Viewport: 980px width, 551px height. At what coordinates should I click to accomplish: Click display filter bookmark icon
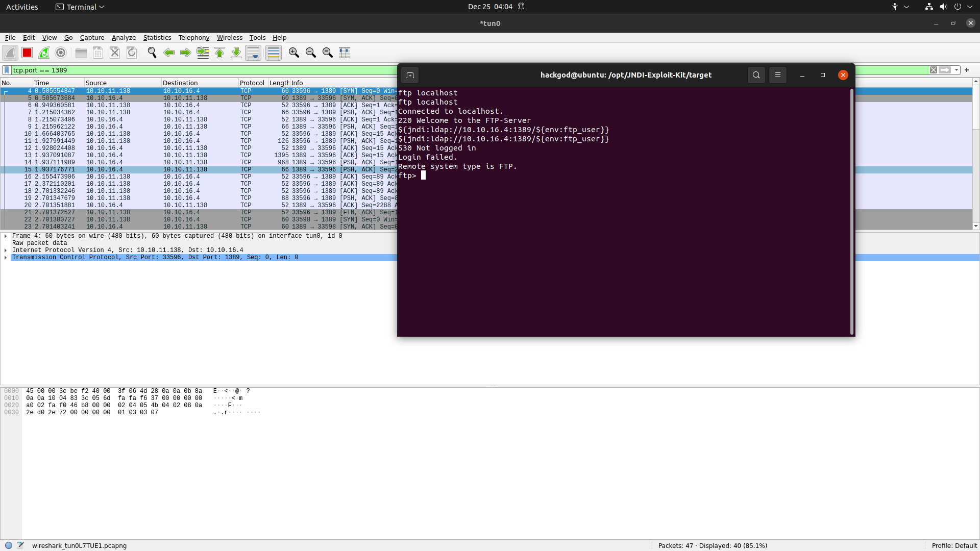pyautogui.click(x=7, y=70)
